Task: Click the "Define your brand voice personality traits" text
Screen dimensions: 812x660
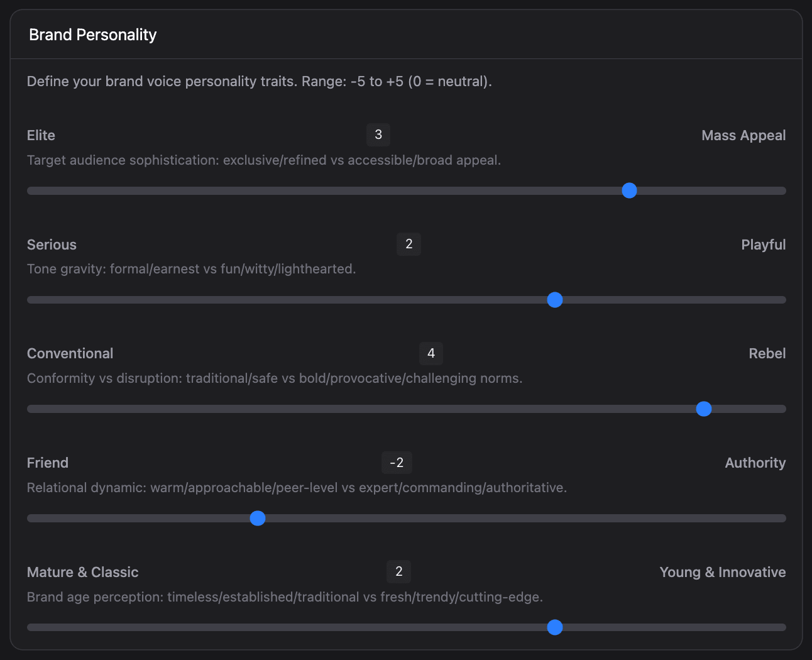Action: point(259,81)
